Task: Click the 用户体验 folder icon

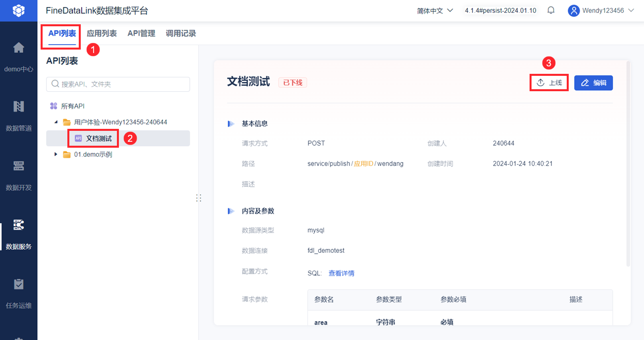Action: point(66,122)
